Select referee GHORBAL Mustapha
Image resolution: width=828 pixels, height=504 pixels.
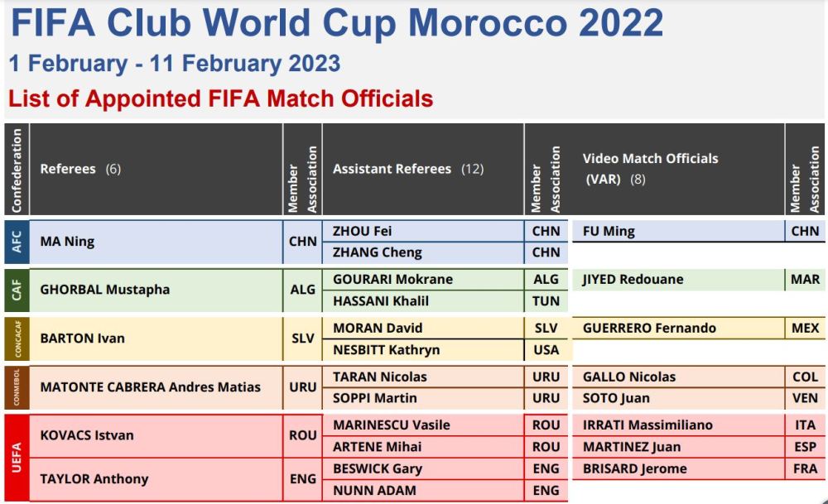click(x=105, y=290)
